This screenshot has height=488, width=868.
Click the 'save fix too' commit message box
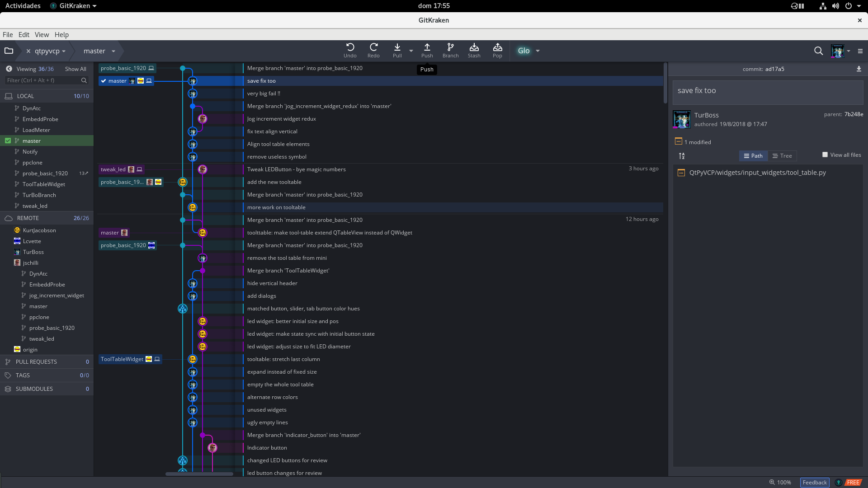click(768, 93)
